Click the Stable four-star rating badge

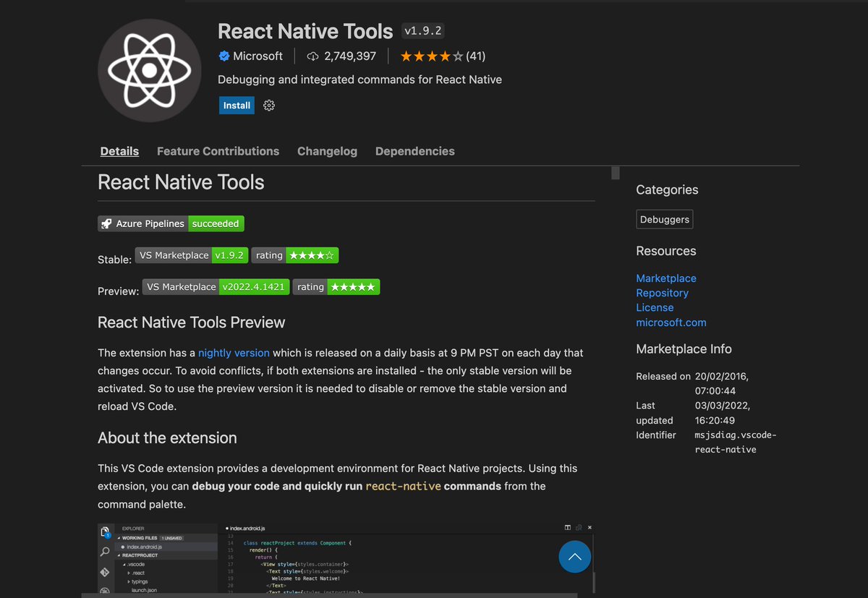[x=295, y=255]
